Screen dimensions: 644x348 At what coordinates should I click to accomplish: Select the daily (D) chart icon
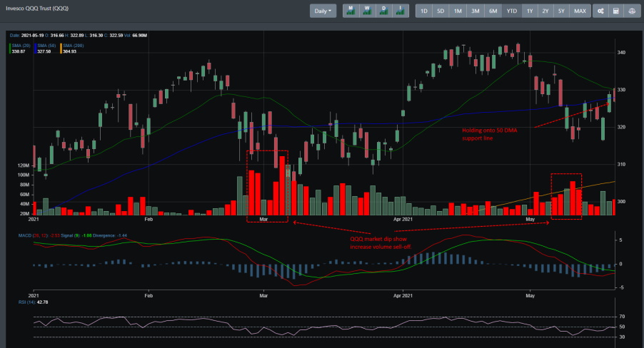tap(383, 11)
